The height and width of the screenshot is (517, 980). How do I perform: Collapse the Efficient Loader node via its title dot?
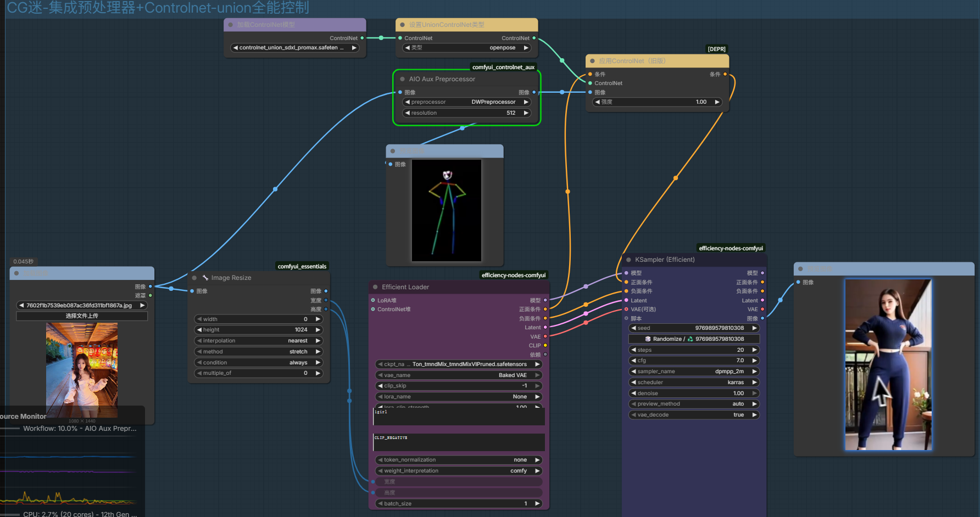click(376, 287)
